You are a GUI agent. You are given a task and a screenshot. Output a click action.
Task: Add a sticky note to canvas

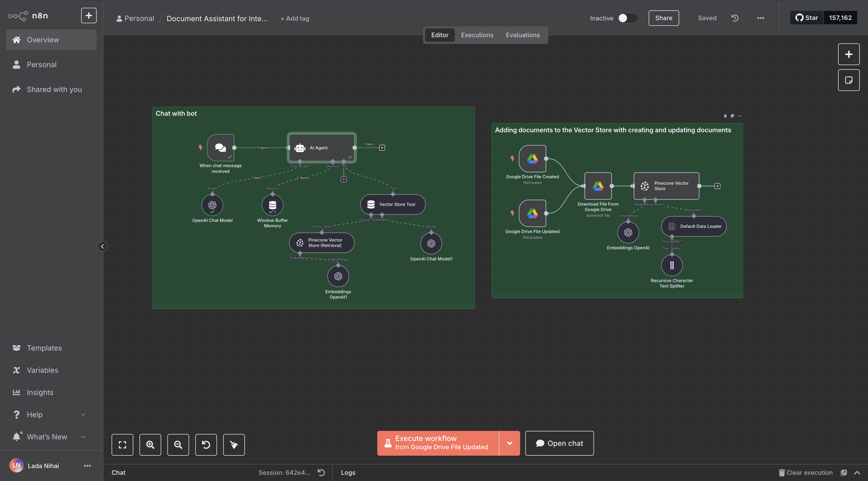[x=848, y=80]
